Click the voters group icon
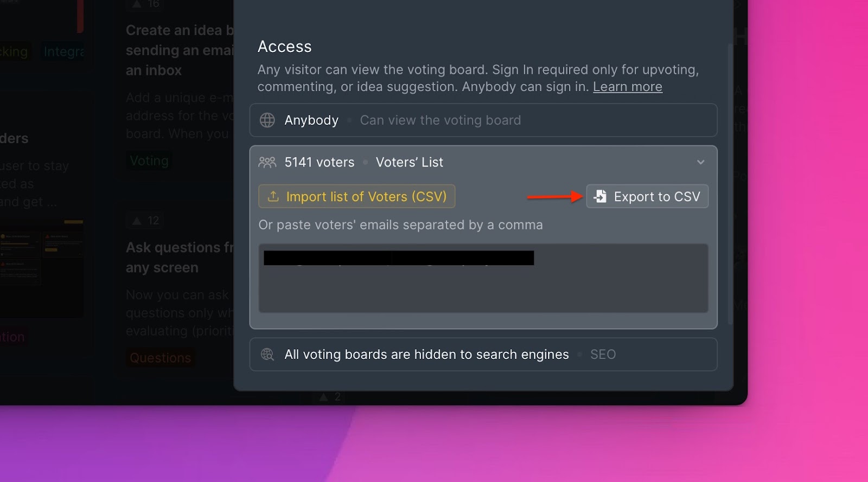 click(x=267, y=162)
